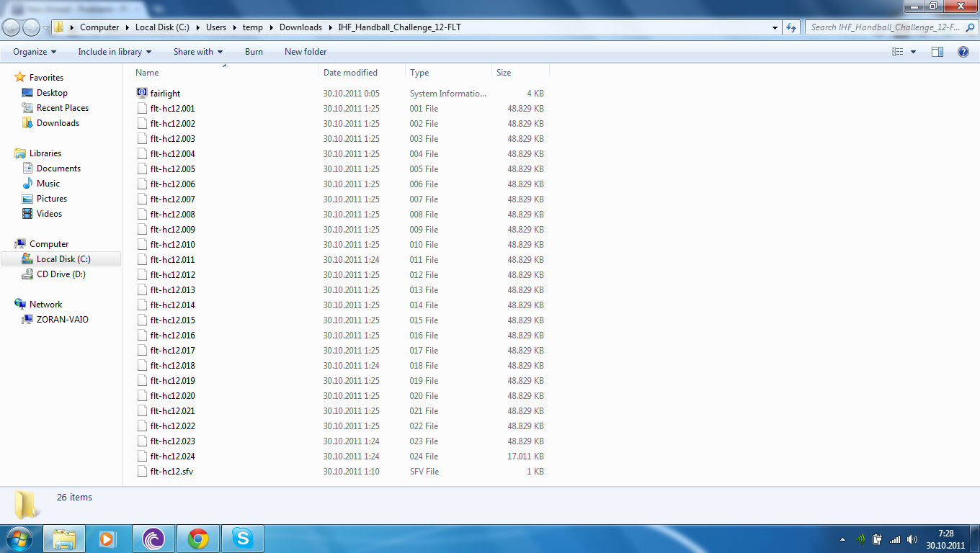Select Favorites in the navigation pane

[46, 78]
